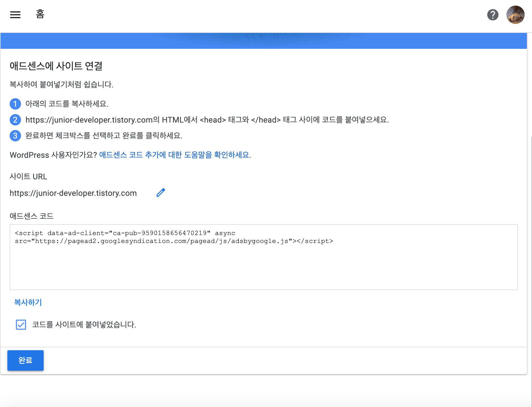Click inside the AdSense code text box
Image resolution: width=532 pixels, height=407 pixels.
(264, 257)
